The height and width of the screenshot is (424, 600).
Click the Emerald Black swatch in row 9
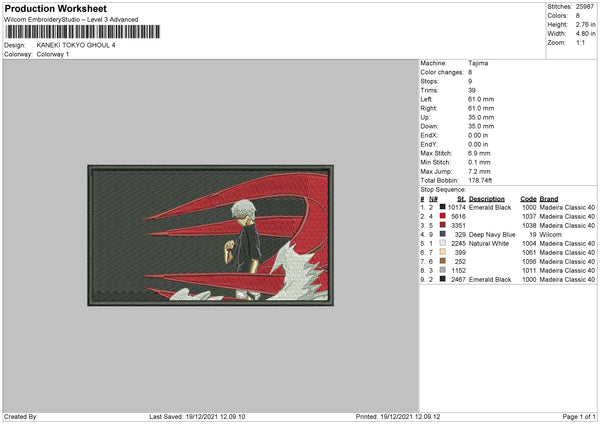click(442, 279)
